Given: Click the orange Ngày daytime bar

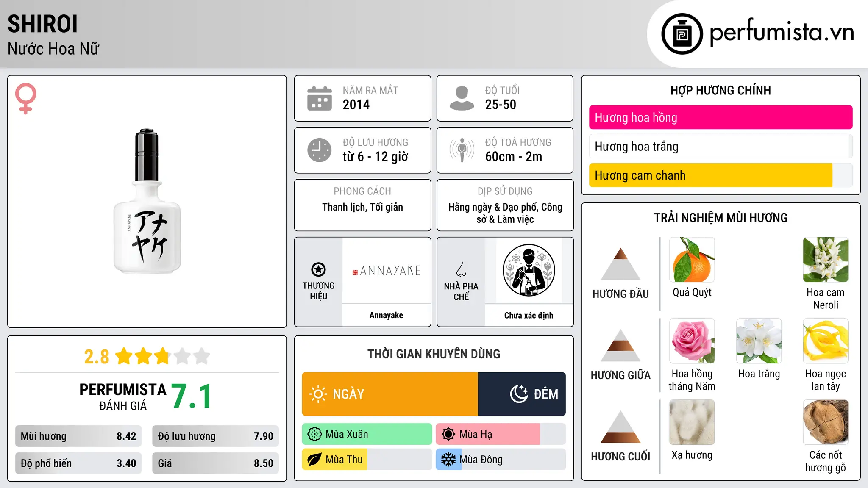Looking at the screenshot, I should tap(390, 394).
